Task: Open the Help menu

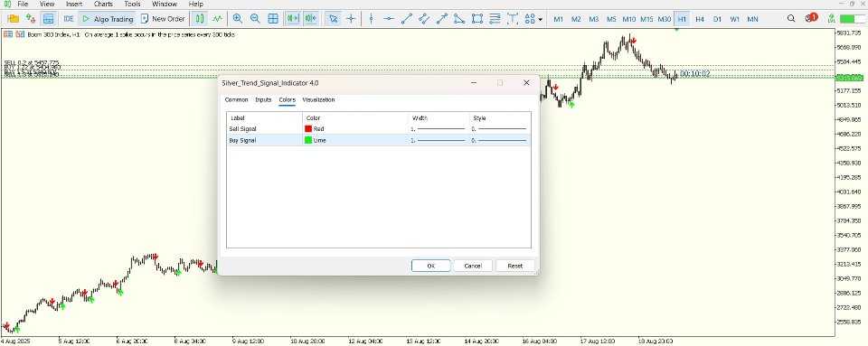Action: coord(196,4)
